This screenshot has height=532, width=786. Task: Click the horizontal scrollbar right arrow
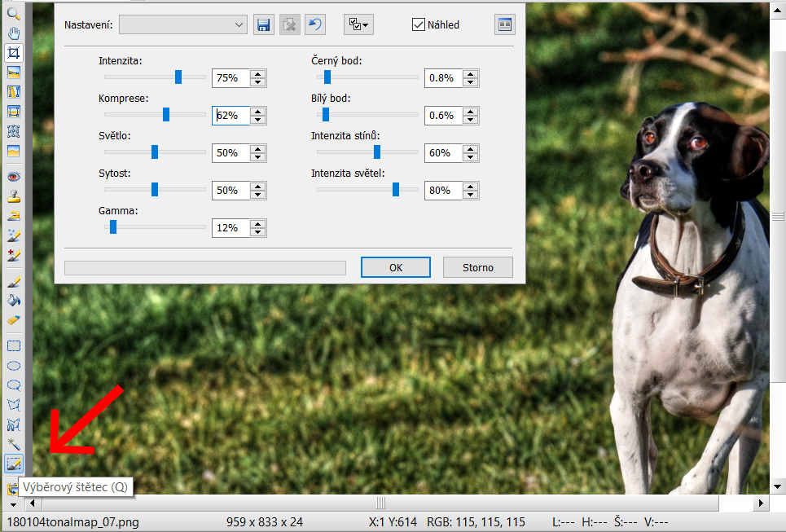pyautogui.click(x=761, y=503)
